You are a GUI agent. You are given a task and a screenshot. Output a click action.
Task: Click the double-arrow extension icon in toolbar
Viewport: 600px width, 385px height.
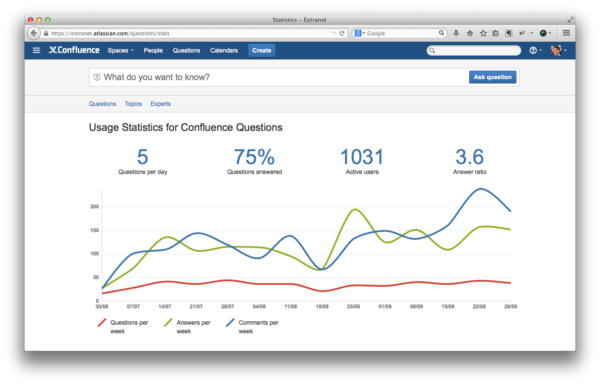tap(522, 33)
